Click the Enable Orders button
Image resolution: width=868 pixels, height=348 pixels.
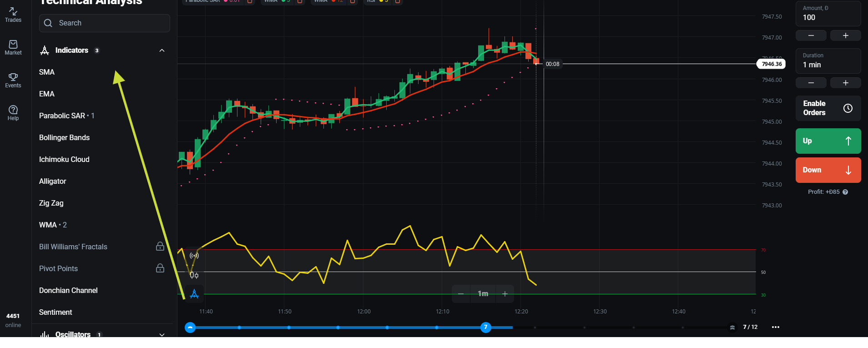coord(828,108)
